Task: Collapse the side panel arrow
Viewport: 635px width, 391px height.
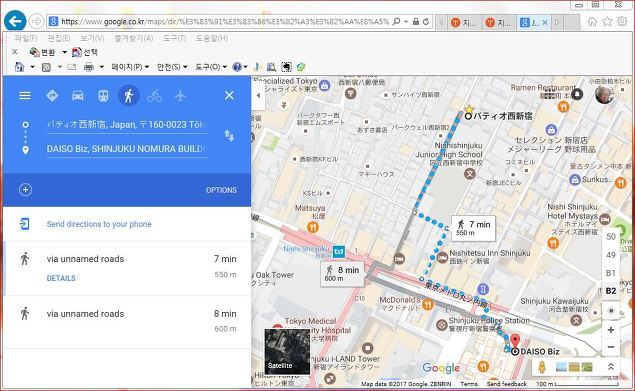Action: [258, 96]
